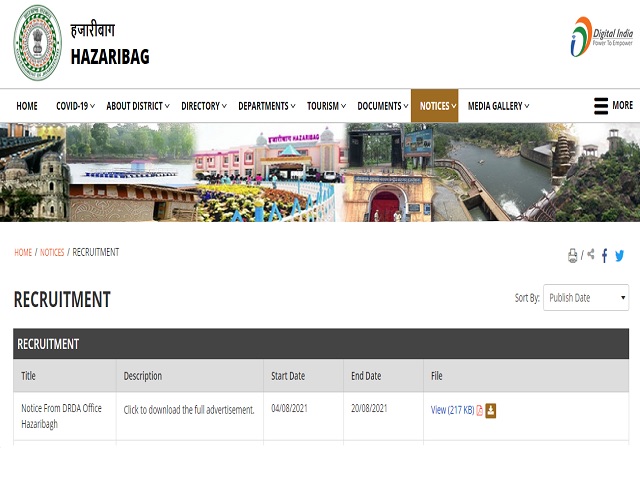The height and width of the screenshot is (480, 640).
Task: Click the Hazaribag state emblem logo
Action: point(37,43)
